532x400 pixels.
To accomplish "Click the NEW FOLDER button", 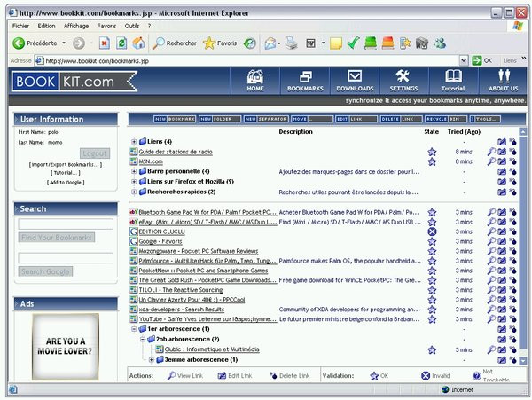I will coord(220,119).
